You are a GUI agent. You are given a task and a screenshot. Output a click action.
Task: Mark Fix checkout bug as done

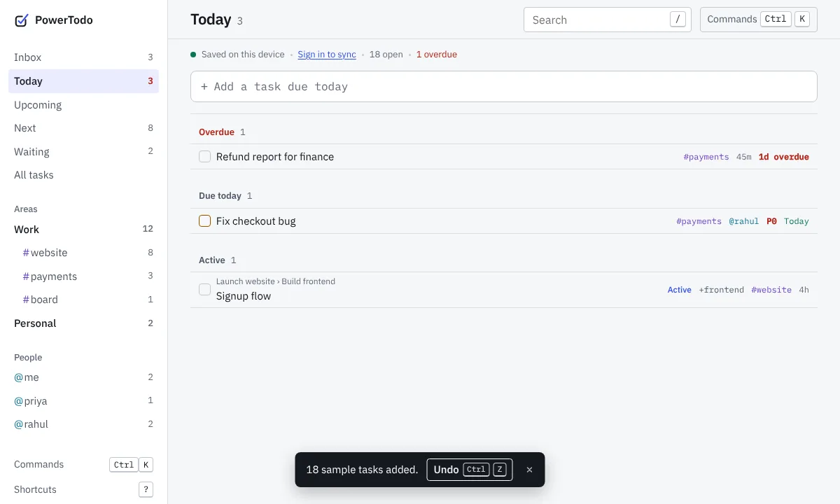(204, 221)
